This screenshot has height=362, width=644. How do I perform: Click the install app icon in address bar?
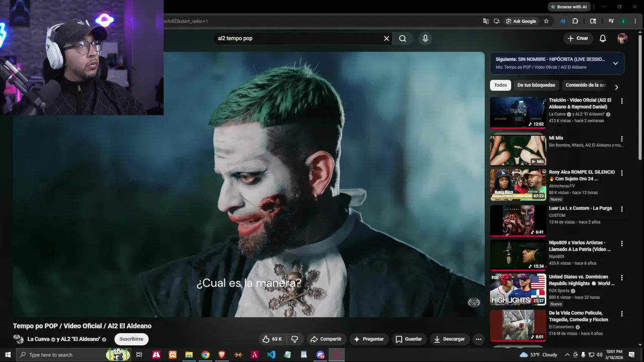click(x=497, y=21)
